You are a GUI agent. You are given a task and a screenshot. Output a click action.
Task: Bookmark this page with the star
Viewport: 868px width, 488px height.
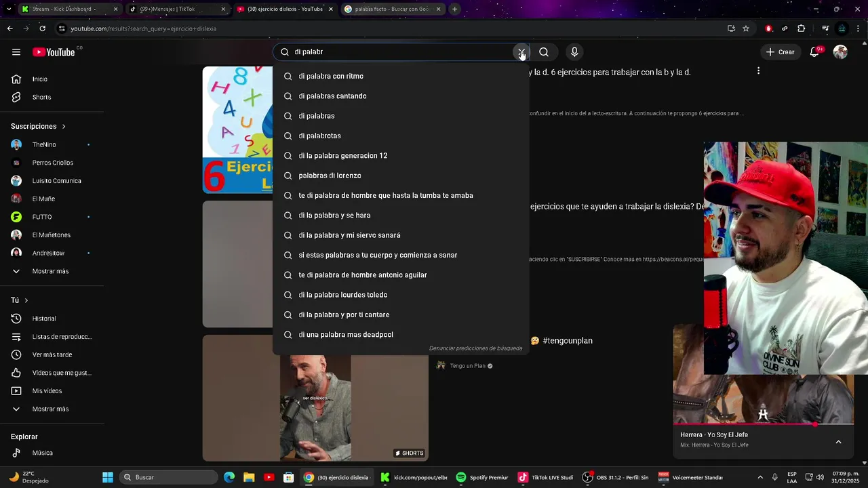pyautogui.click(x=746, y=28)
